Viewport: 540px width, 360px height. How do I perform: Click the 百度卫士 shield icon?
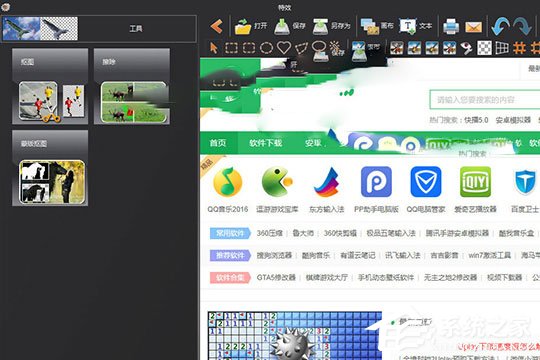[525, 182]
